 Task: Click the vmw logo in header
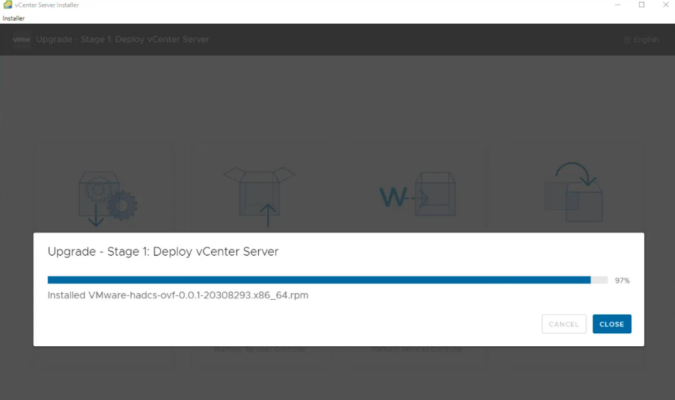coord(22,39)
